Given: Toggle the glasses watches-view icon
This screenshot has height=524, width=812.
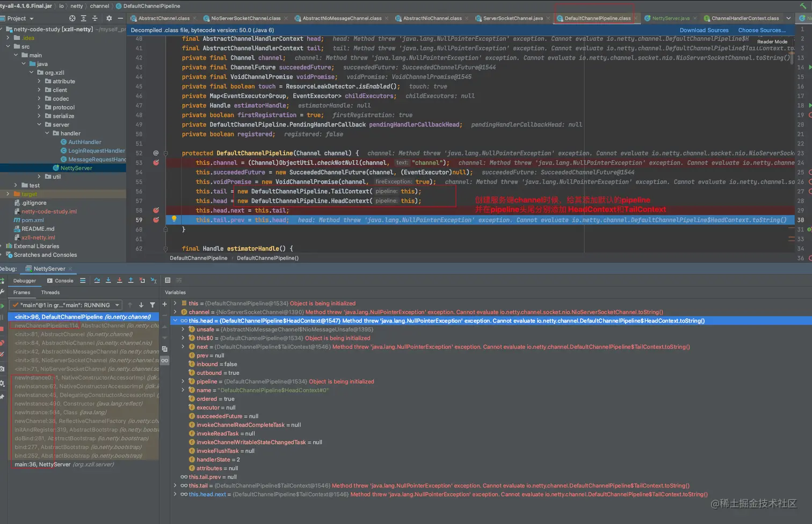Looking at the screenshot, I should [165, 361].
